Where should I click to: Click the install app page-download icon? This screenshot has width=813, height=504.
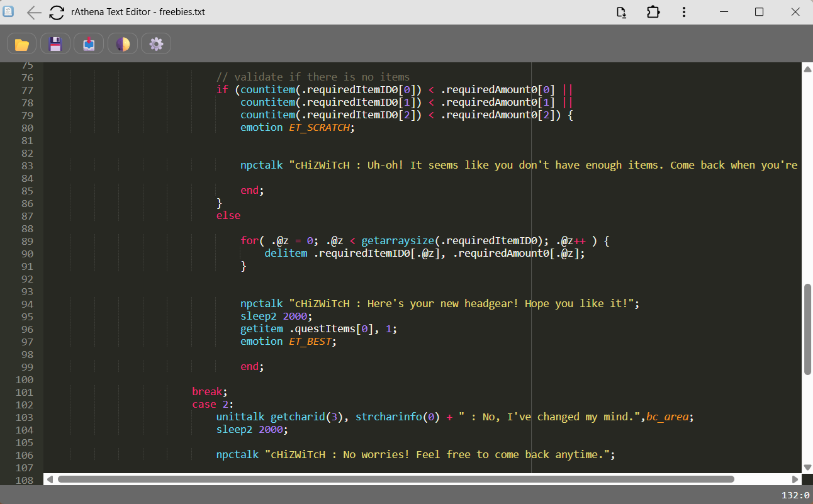point(622,12)
